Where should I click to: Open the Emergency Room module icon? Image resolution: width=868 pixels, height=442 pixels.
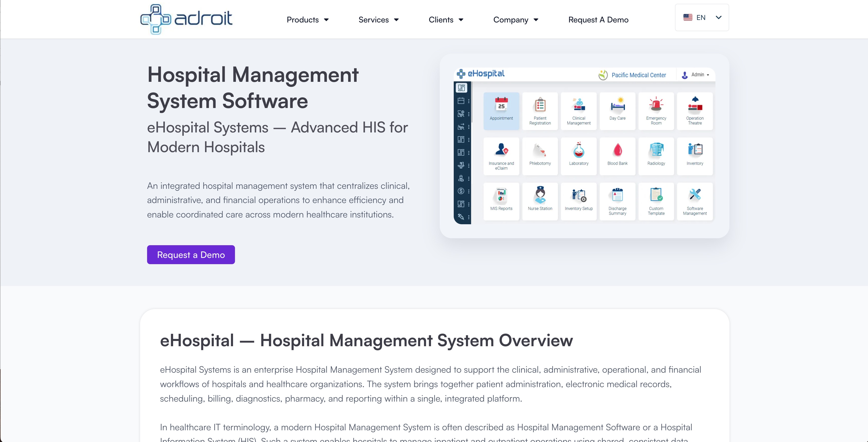656,111
